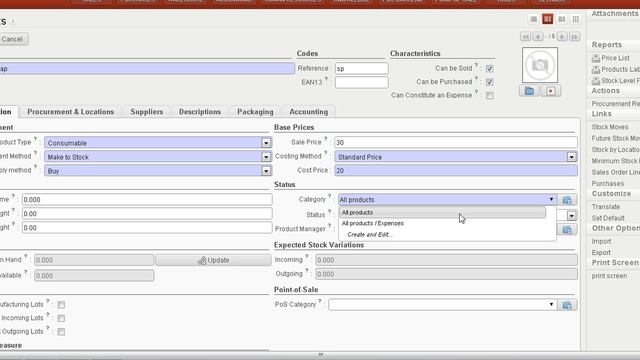Open Minimum Stock Rules link
The image size is (640, 360).
[616, 161]
